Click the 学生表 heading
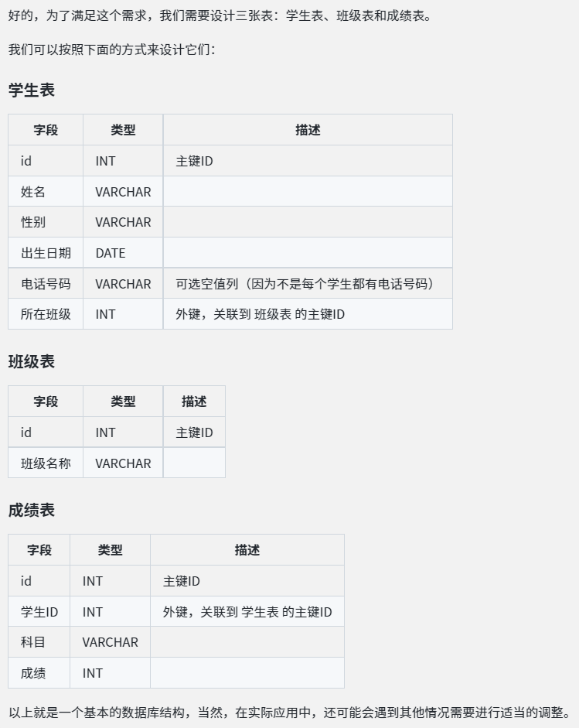The image size is (579, 728). coord(32,90)
